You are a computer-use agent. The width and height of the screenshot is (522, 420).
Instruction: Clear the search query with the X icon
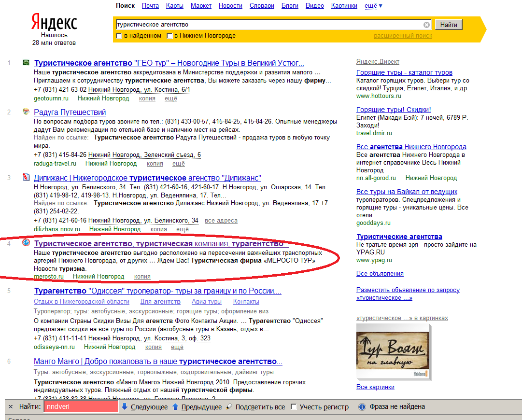pyautogui.click(x=426, y=25)
